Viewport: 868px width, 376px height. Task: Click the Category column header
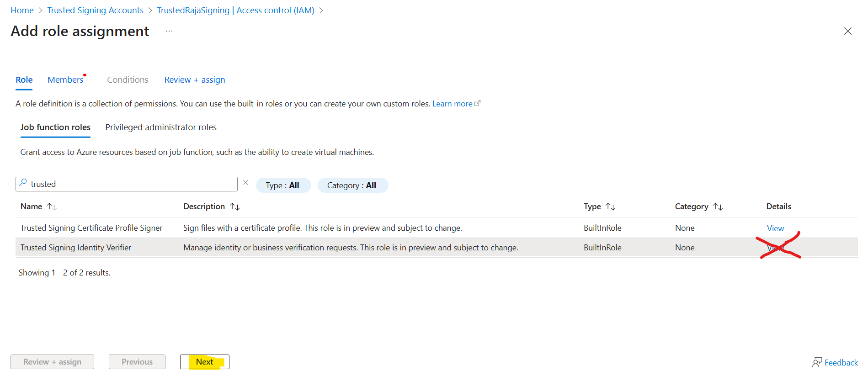692,207
